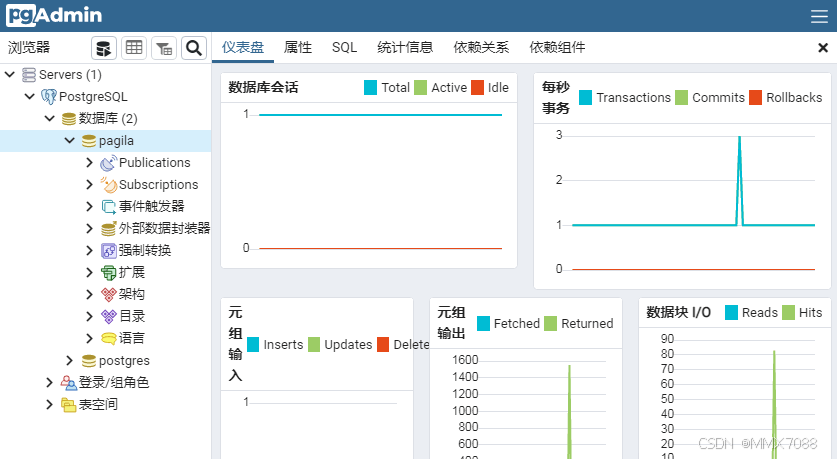Click the 目录 catalogs icon
The image size is (837, 459).
click(x=108, y=316)
